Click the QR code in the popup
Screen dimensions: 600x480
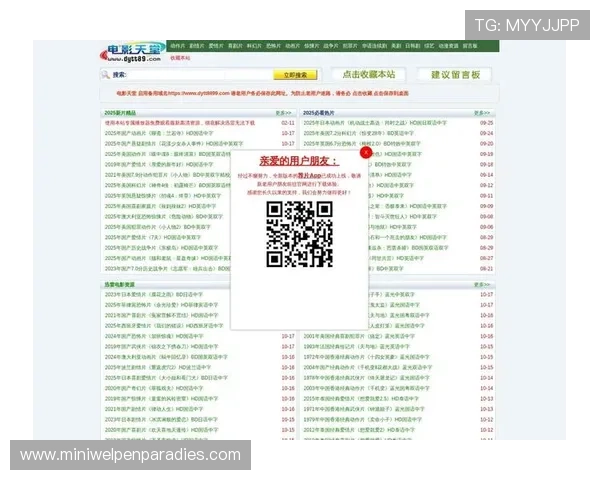[x=299, y=234]
